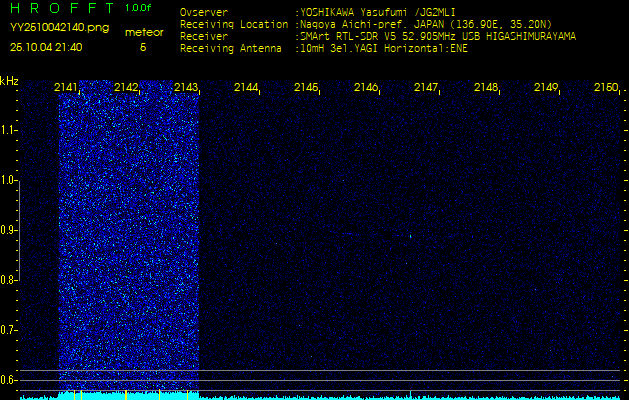
Task: Click the 2142 time marker
Action: [x=126, y=87]
